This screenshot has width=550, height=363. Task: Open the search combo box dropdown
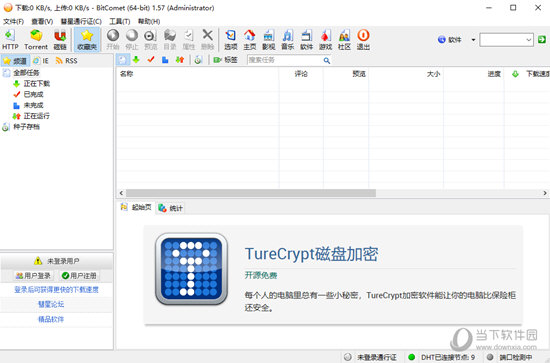point(529,40)
